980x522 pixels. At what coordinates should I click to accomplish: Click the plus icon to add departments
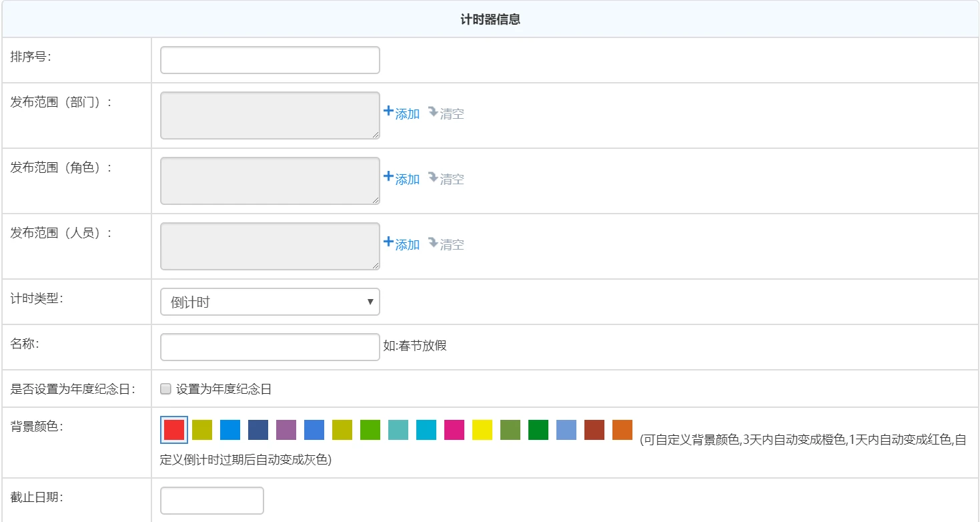click(x=390, y=111)
